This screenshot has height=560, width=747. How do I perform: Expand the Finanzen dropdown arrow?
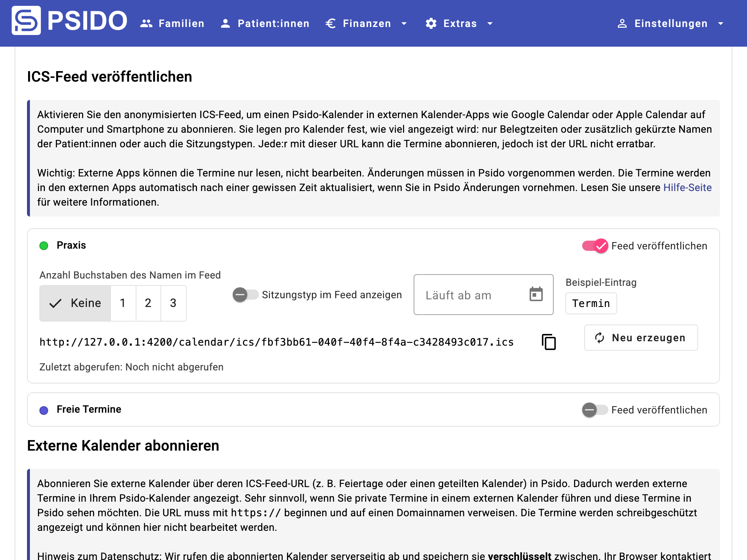404,24
